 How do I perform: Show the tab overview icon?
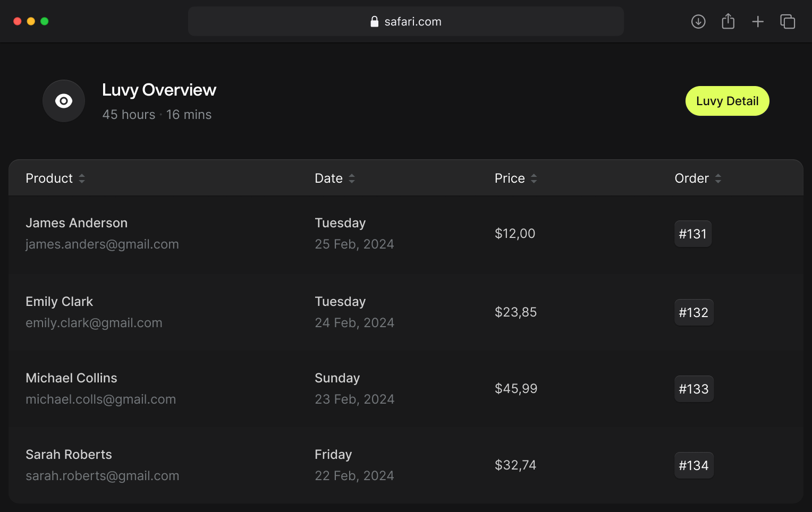[788, 22]
